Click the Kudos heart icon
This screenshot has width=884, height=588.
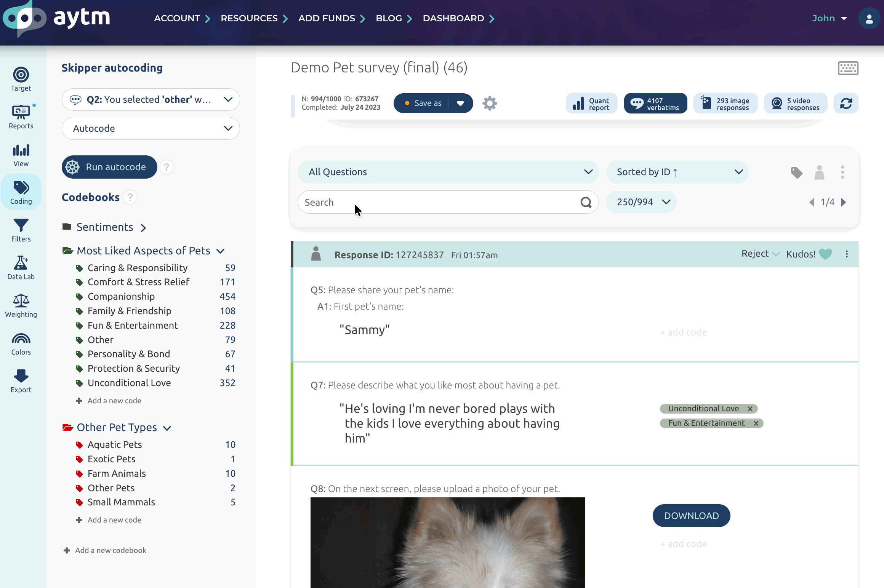[x=826, y=254]
